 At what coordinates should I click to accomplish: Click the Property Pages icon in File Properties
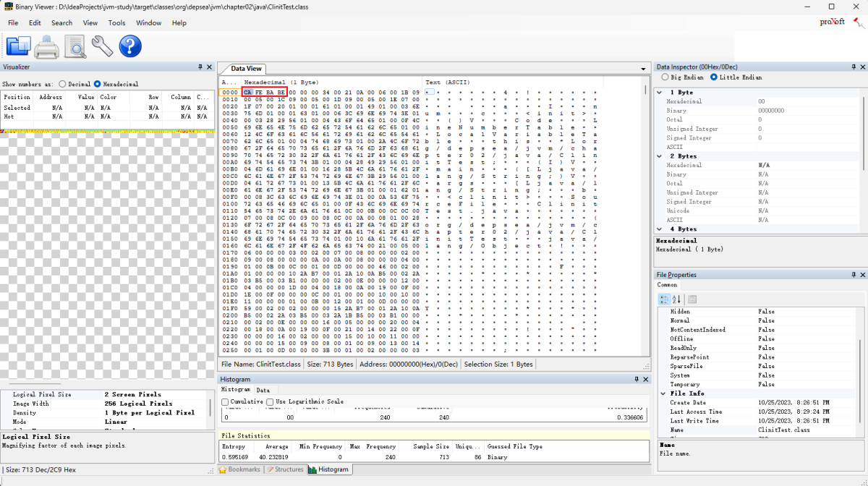pos(692,299)
